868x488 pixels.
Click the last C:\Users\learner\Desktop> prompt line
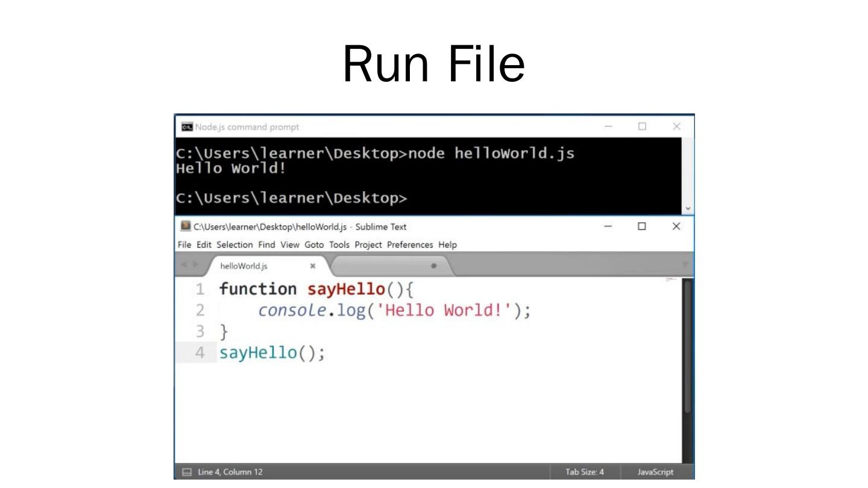click(292, 198)
